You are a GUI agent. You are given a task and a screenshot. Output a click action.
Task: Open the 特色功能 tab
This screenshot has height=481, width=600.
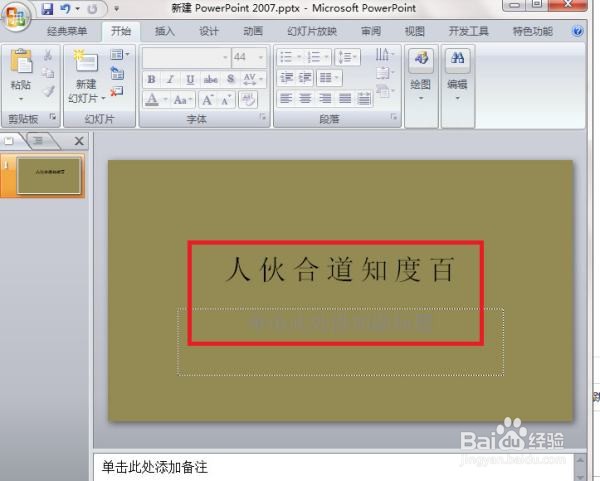[x=533, y=31]
